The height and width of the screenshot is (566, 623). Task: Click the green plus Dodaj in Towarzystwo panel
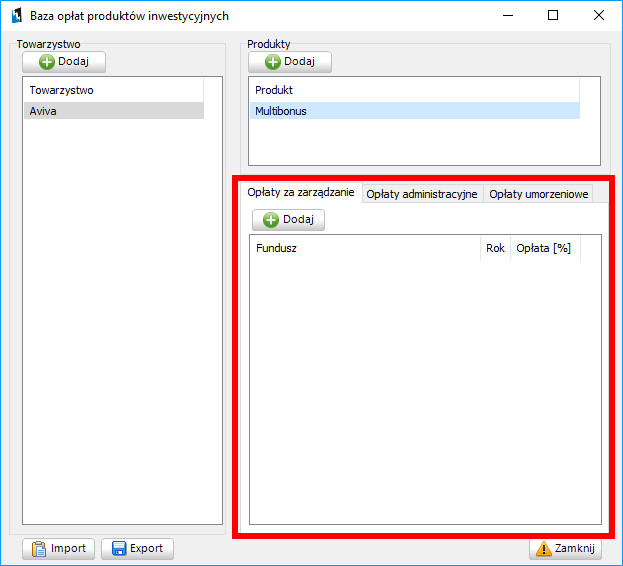coord(63,62)
